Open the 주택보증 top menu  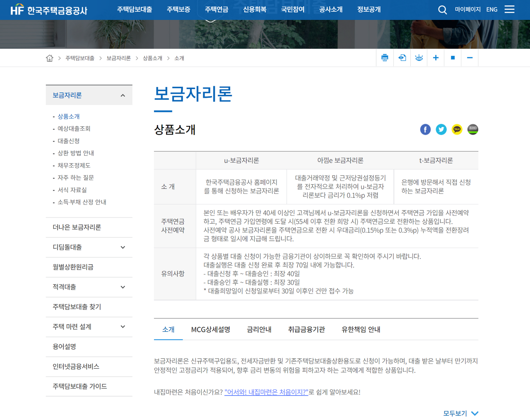coord(178,10)
